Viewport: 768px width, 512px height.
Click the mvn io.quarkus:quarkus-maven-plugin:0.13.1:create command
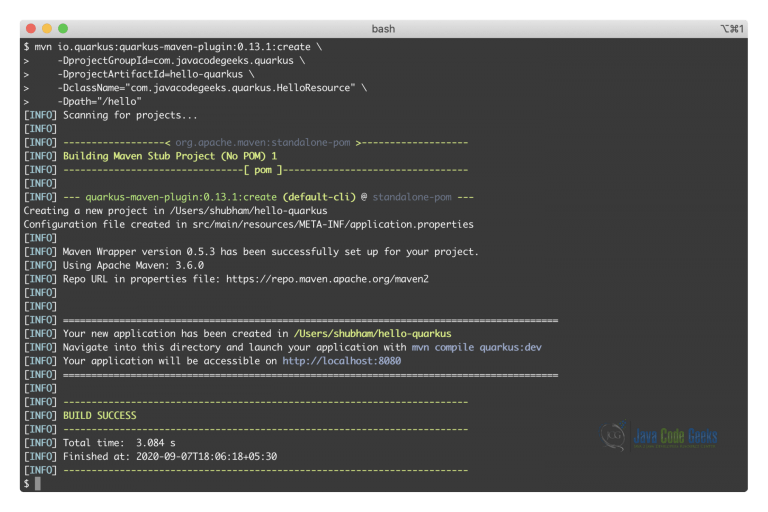[x=172, y=47]
